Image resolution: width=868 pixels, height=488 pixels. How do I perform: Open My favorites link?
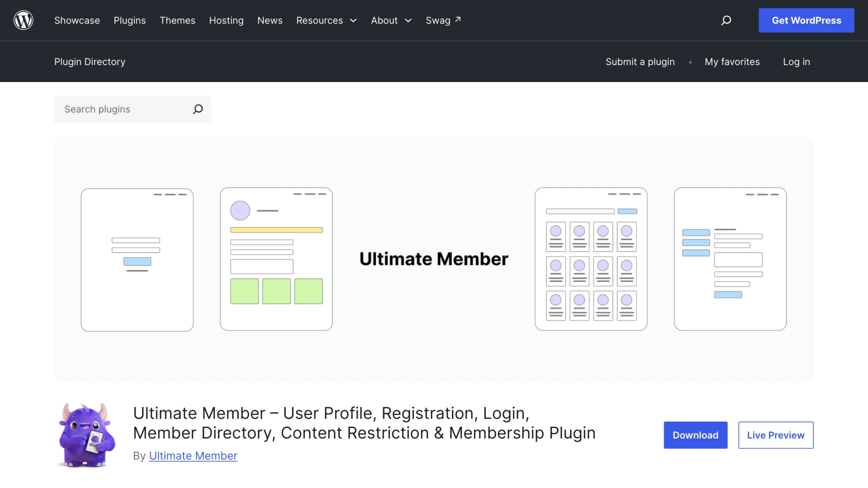(x=732, y=62)
